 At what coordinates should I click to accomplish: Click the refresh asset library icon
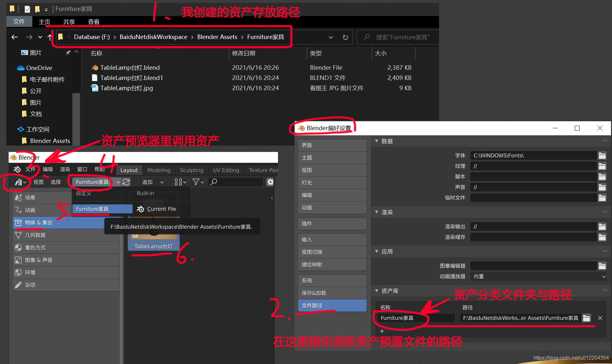126,182
